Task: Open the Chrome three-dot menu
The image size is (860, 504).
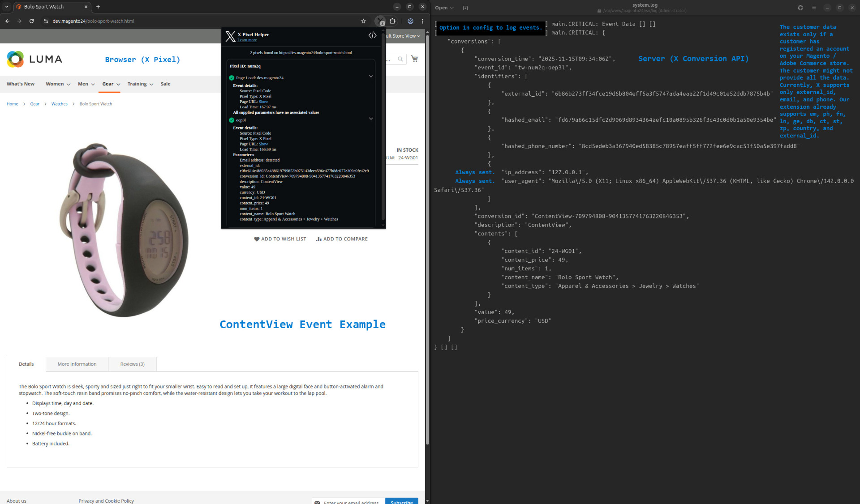Action: tap(422, 21)
